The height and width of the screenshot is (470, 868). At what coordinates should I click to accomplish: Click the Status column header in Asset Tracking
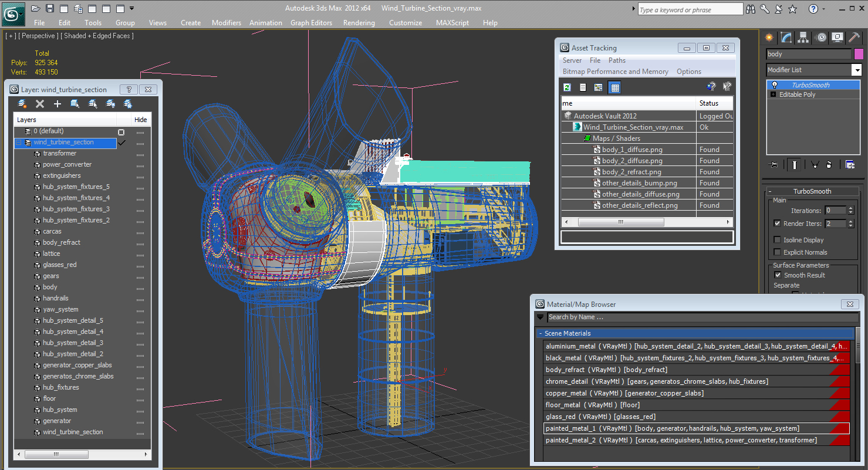[714, 103]
